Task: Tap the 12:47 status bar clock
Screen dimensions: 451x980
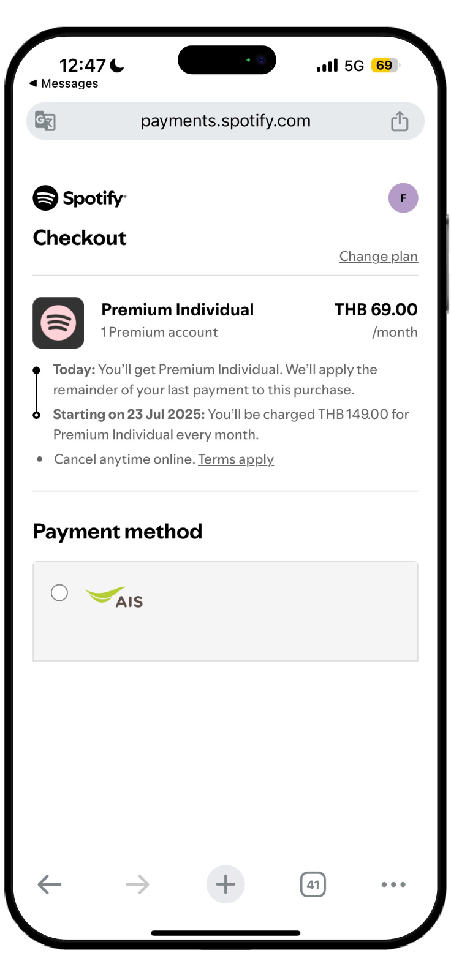Action: (83, 65)
